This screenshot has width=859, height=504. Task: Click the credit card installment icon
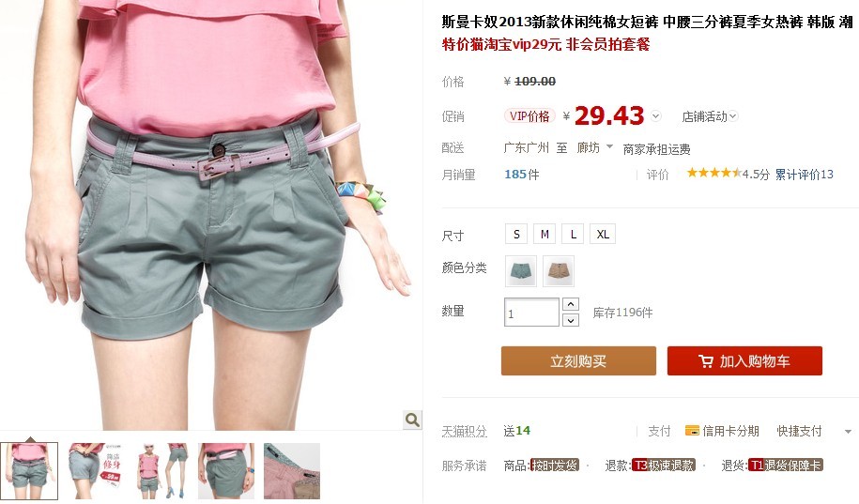[692, 431]
